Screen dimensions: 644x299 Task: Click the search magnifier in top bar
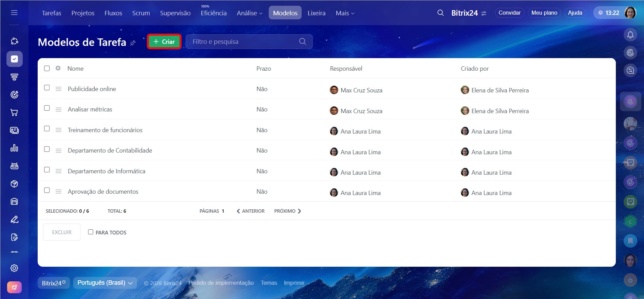[440, 13]
